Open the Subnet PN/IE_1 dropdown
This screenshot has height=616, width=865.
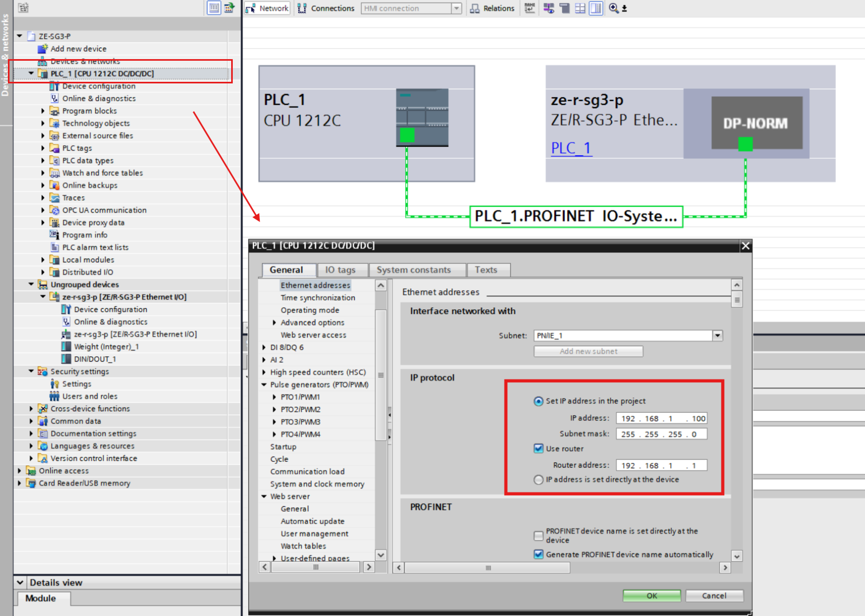click(717, 336)
